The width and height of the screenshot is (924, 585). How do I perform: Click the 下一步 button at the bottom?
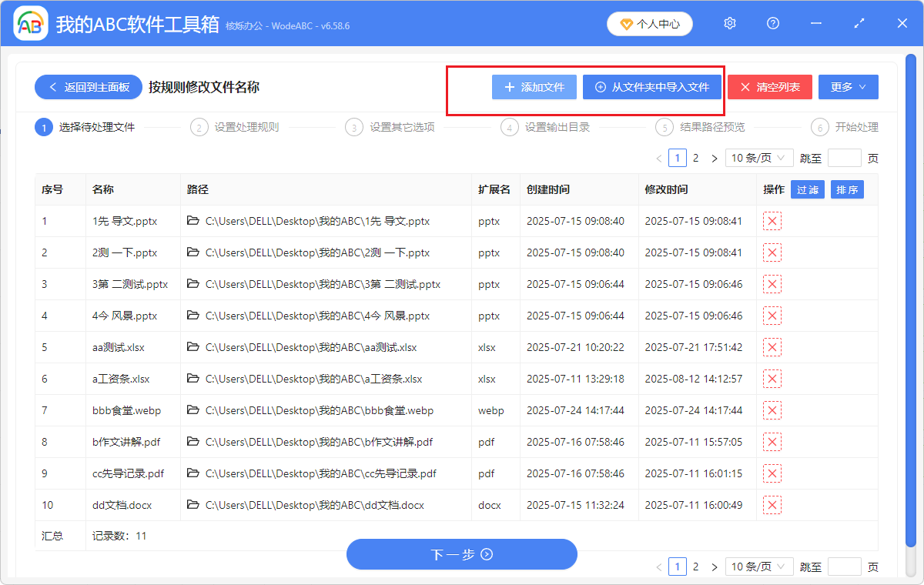click(461, 554)
